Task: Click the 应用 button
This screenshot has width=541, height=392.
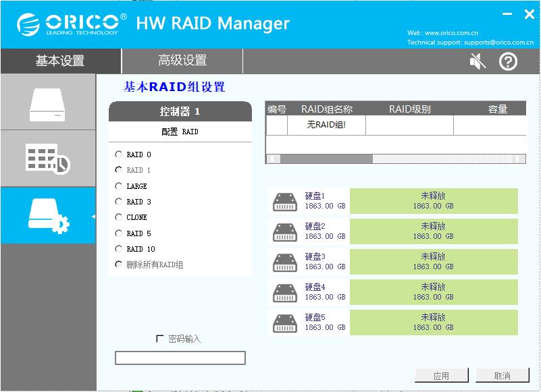Action: [441, 375]
